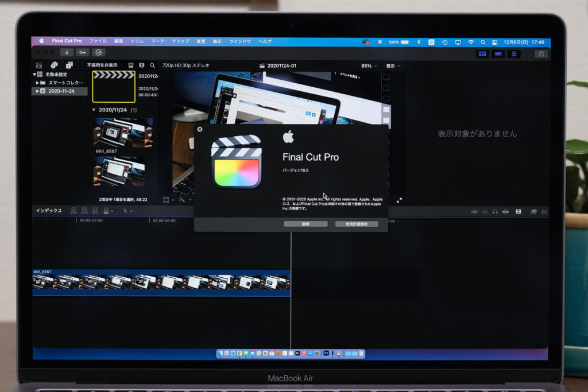Click the 00:00:40:00 timeline ruler mark

[x=164, y=220]
